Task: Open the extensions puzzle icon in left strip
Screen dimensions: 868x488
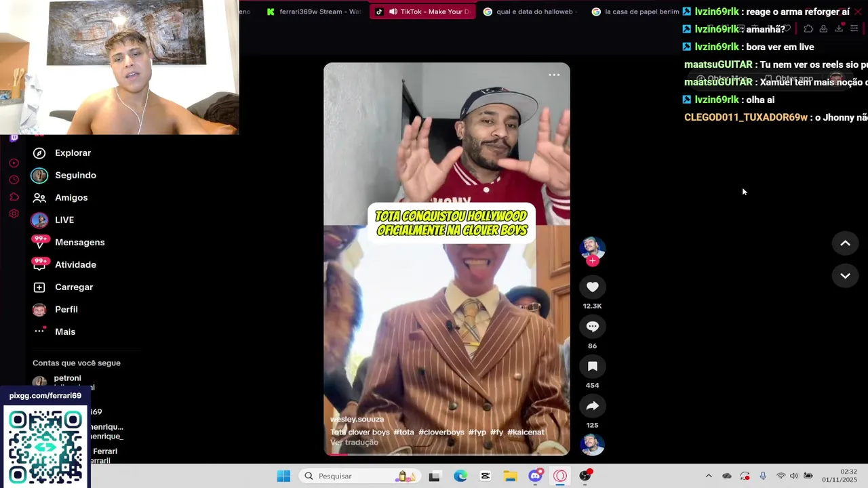Action: 14,197
